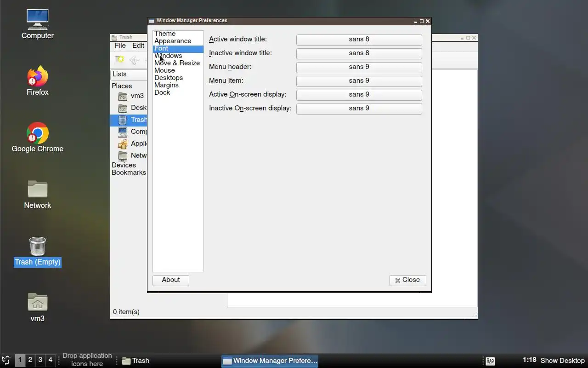
Task: Select the Network folder desktop icon
Action: [37, 194]
